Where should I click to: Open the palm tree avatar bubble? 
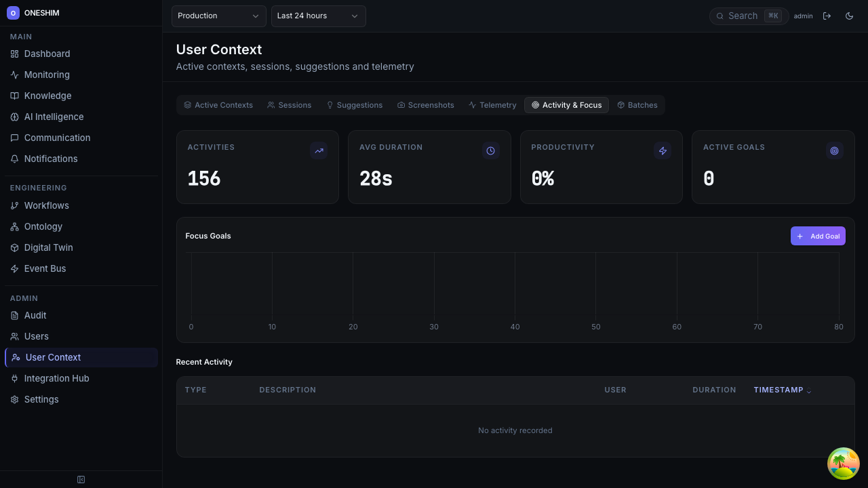(843, 464)
